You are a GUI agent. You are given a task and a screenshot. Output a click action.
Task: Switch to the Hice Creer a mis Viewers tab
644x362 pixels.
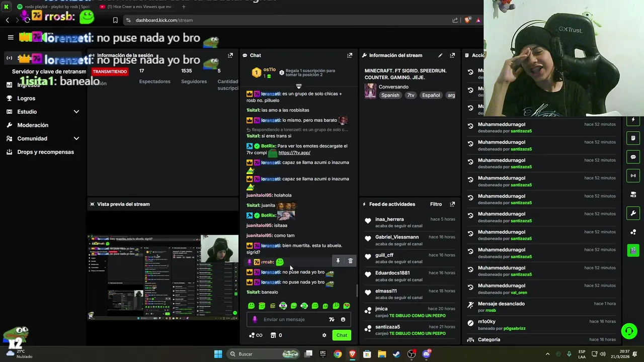(136, 7)
